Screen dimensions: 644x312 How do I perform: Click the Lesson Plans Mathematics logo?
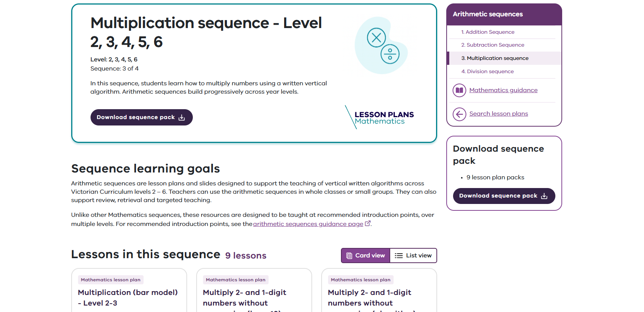[380, 117]
